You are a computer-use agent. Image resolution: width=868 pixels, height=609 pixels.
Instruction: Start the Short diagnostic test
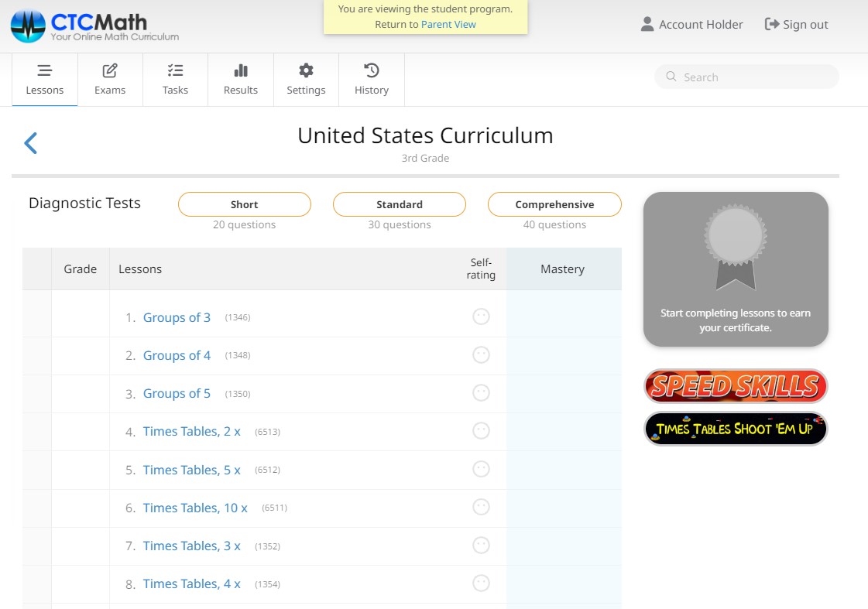pos(245,204)
